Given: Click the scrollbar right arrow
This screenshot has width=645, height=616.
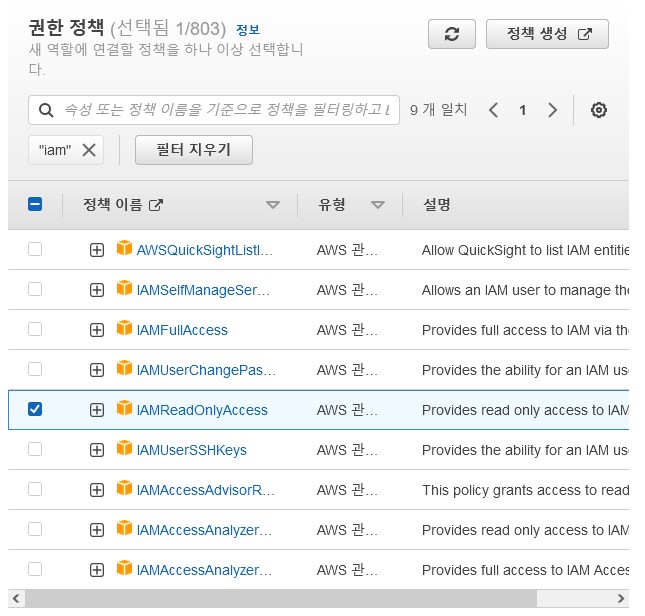Looking at the screenshot, I should (x=621, y=598).
